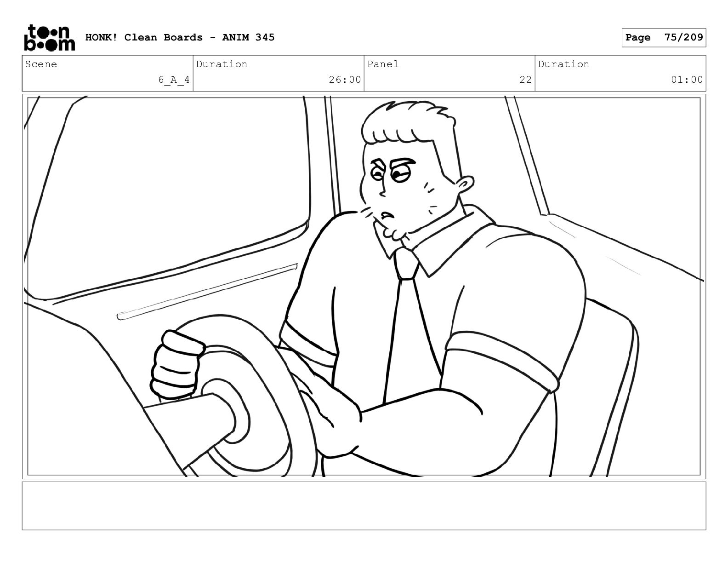Viewport: 728px width, 563px height.
Task: Select the Panel header label
Action: tap(383, 64)
